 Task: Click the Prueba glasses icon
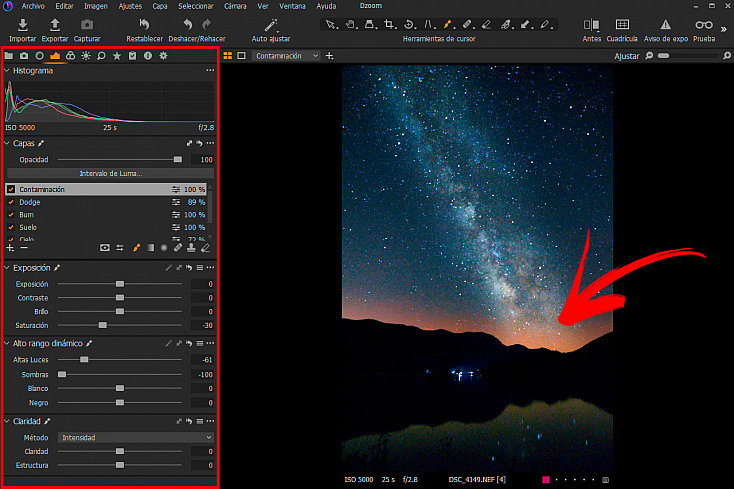click(704, 25)
